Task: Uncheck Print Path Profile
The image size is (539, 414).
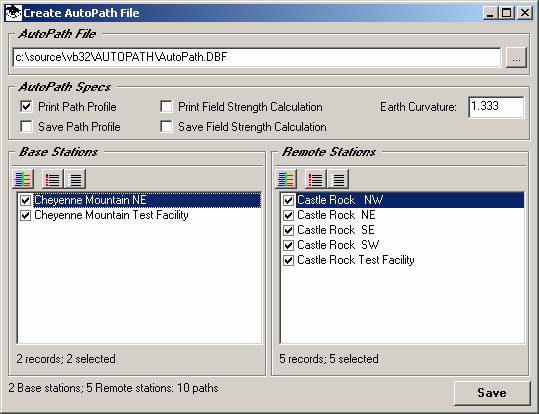Action: tap(26, 107)
